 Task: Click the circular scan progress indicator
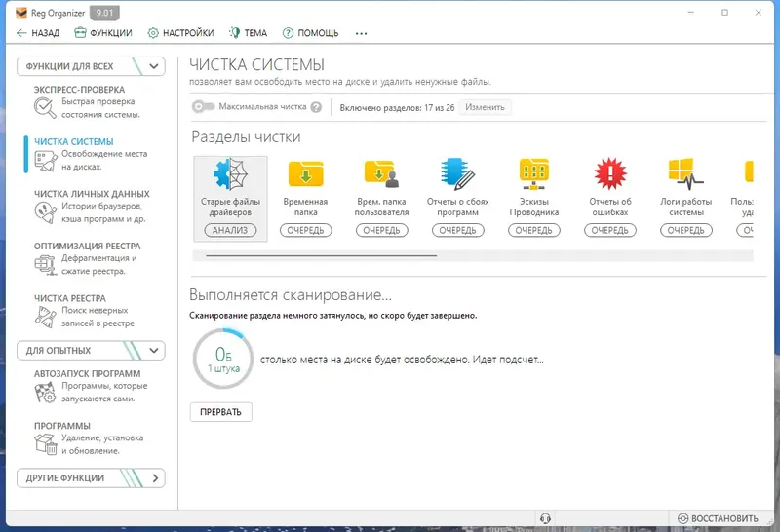pyautogui.click(x=223, y=359)
